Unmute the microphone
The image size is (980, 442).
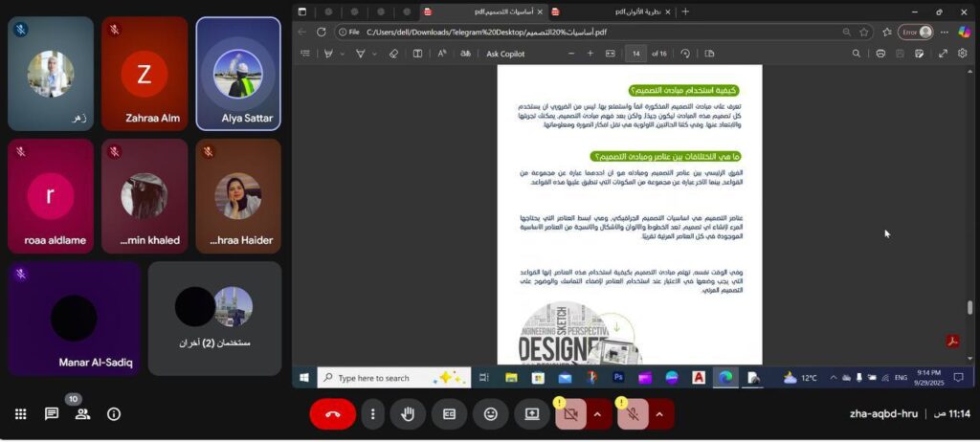633,414
